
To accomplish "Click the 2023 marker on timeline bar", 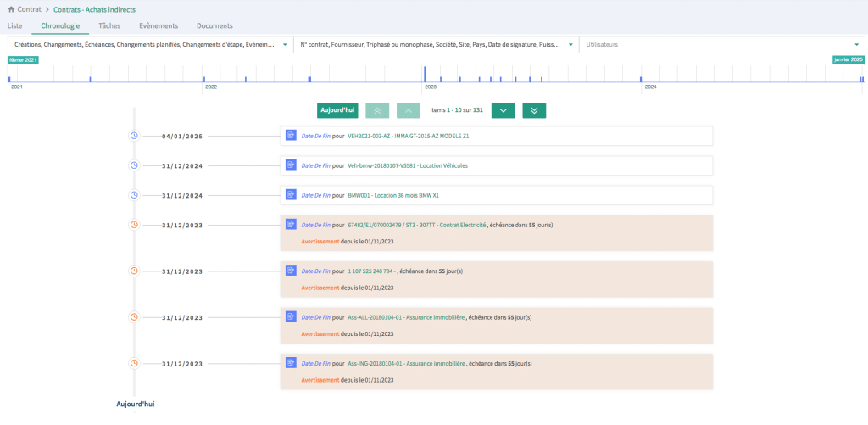I will [x=430, y=87].
